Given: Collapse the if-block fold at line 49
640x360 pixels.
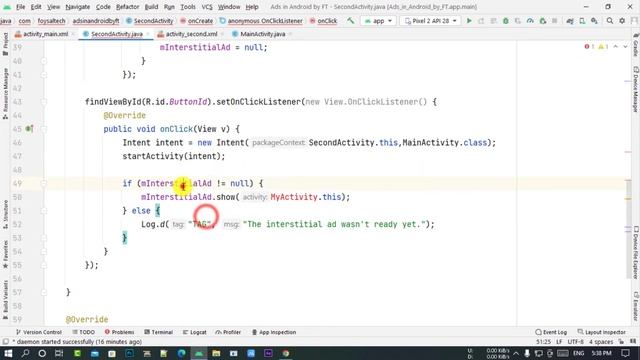Looking at the screenshot, I should tap(44, 184).
